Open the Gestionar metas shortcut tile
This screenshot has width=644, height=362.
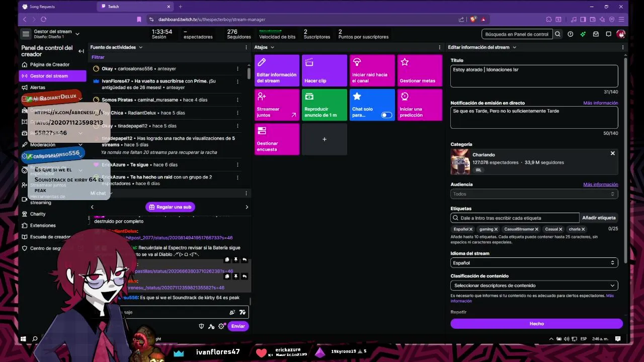(420, 70)
